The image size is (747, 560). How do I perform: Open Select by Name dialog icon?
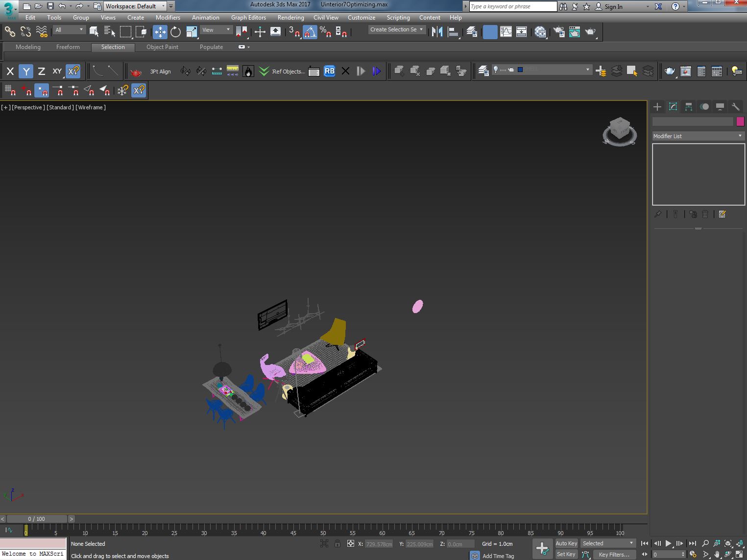[110, 32]
